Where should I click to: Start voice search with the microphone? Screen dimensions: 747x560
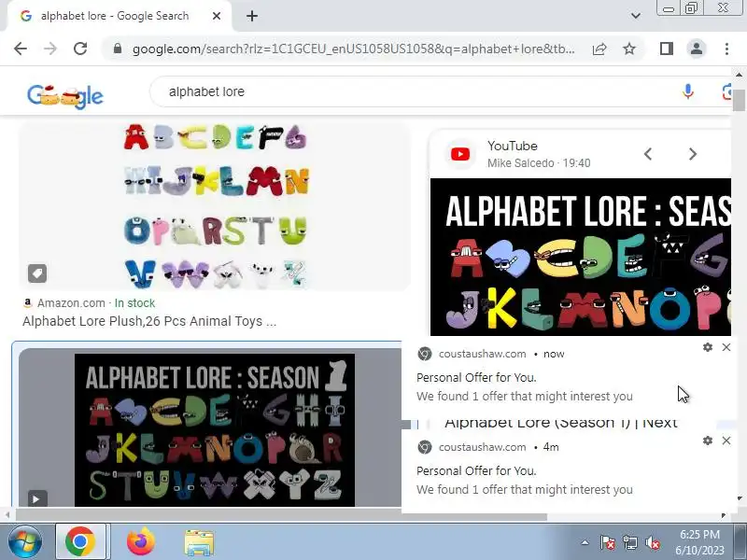[x=687, y=91]
